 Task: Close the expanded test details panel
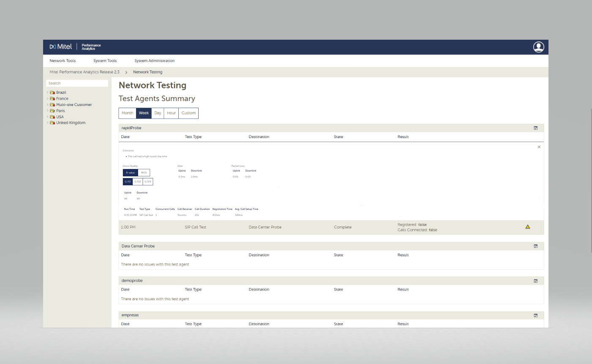539,147
